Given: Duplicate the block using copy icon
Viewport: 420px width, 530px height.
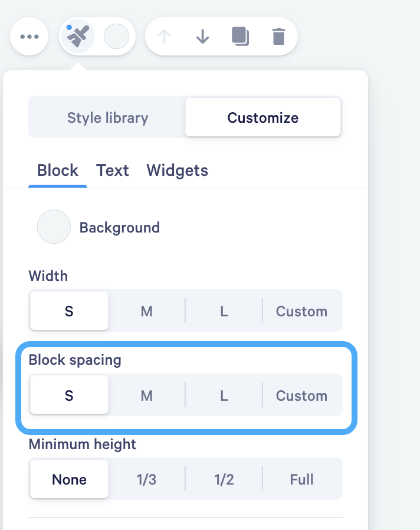Looking at the screenshot, I should click(240, 37).
